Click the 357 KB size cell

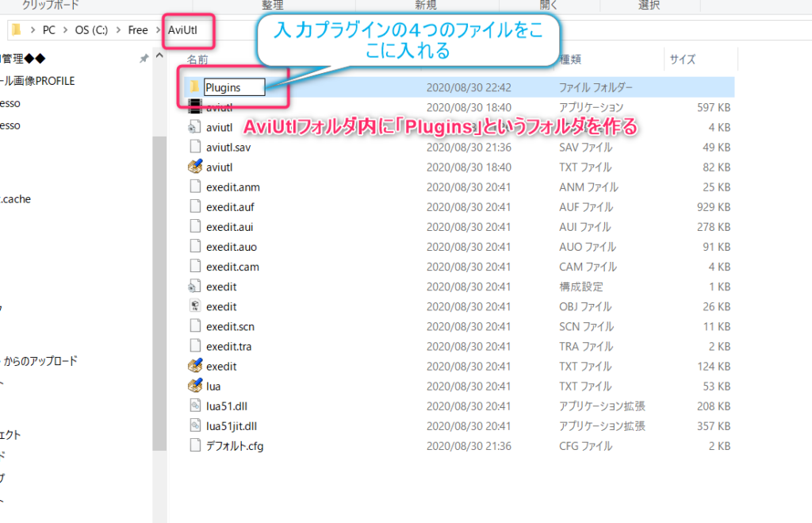click(x=714, y=426)
